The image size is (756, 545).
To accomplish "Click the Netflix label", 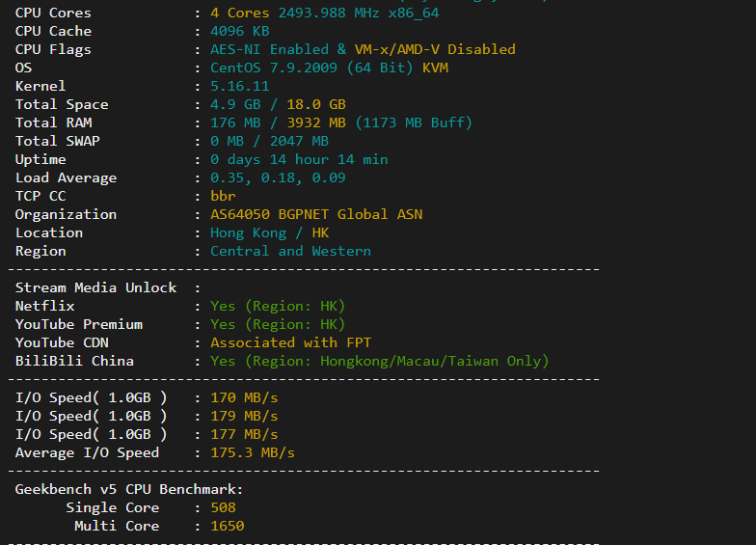I will coord(44,307).
